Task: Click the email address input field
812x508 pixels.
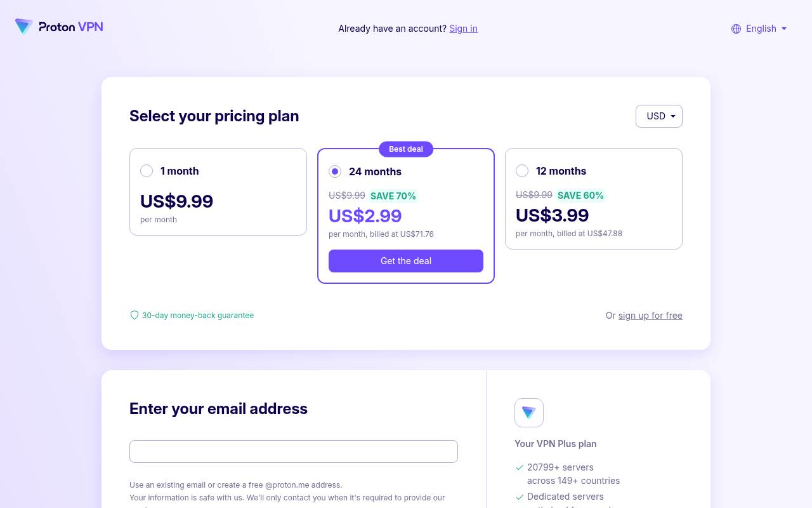Action: coord(294,451)
